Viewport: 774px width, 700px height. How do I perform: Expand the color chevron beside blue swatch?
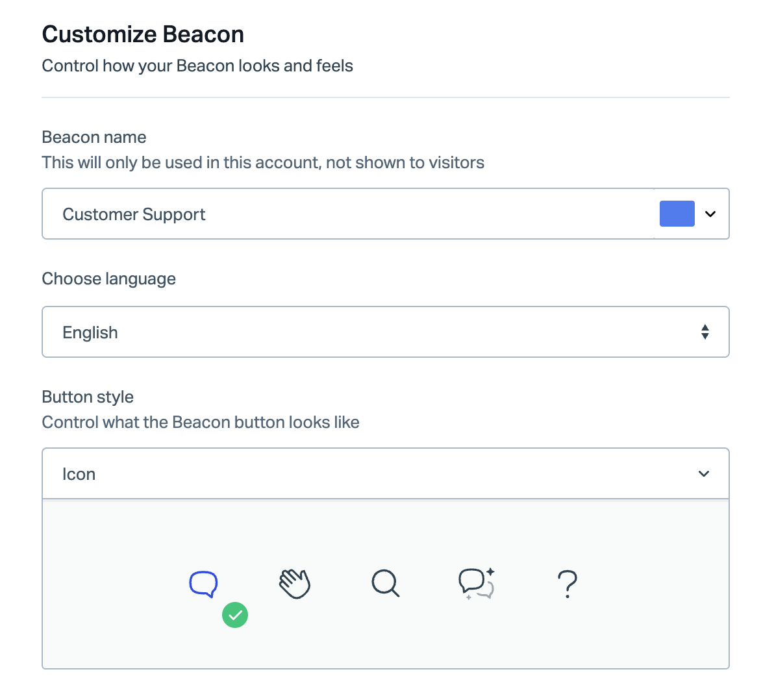click(710, 214)
